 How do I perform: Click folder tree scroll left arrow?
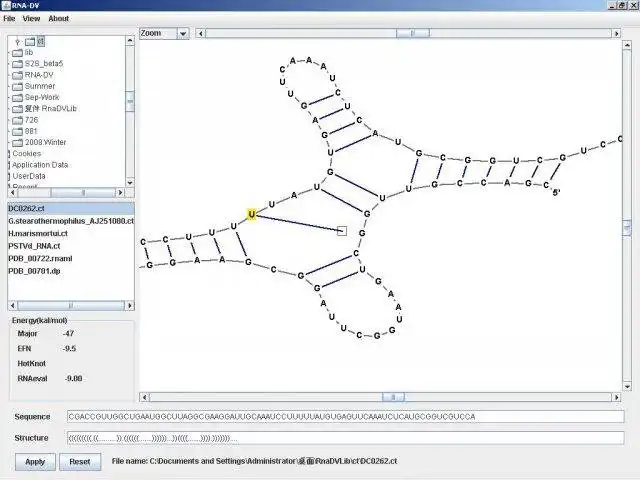click(x=13, y=192)
